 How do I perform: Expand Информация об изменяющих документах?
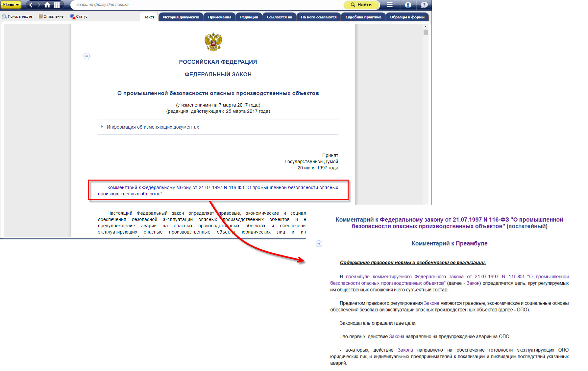click(153, 127)
